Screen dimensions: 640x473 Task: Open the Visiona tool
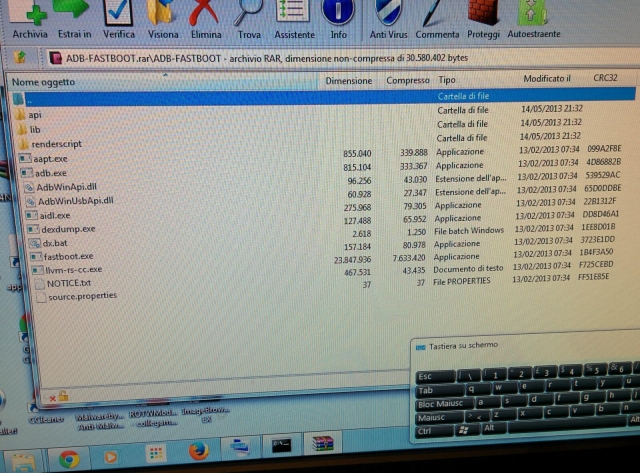162,18
